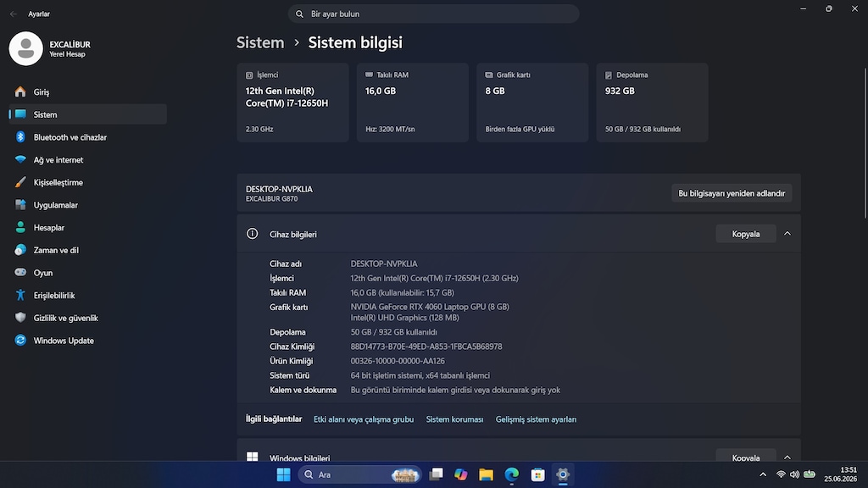Screen dimensions: 868x488
Task: Click the product ID value 00326-10000-00000-AA126
Action: pyautogui.click(x=398, y=361)
